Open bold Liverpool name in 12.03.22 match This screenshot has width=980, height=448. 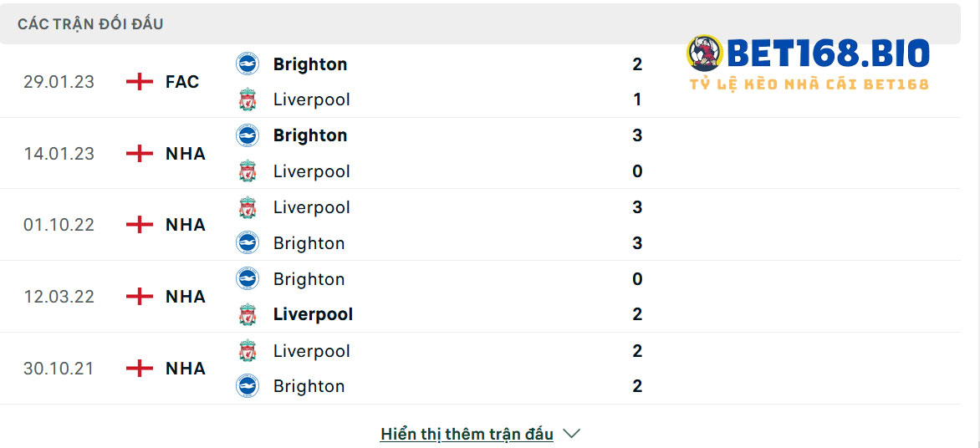313,314
